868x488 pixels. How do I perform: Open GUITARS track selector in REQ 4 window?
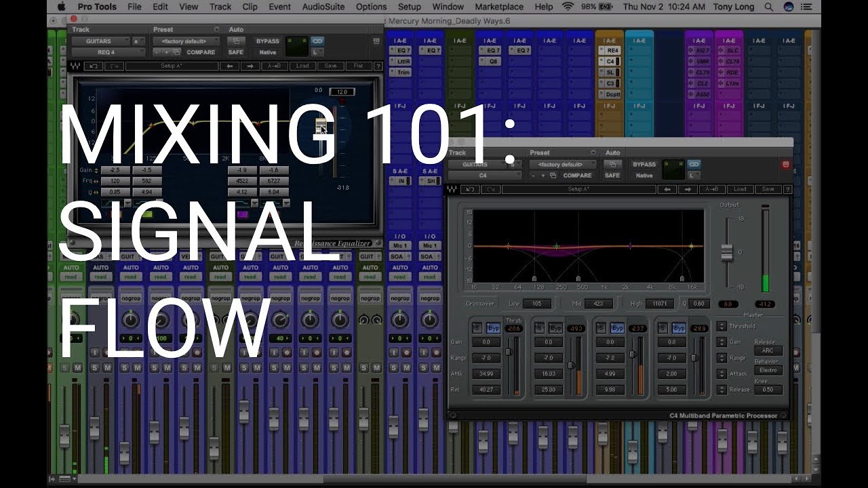click(x=100, y=41)
